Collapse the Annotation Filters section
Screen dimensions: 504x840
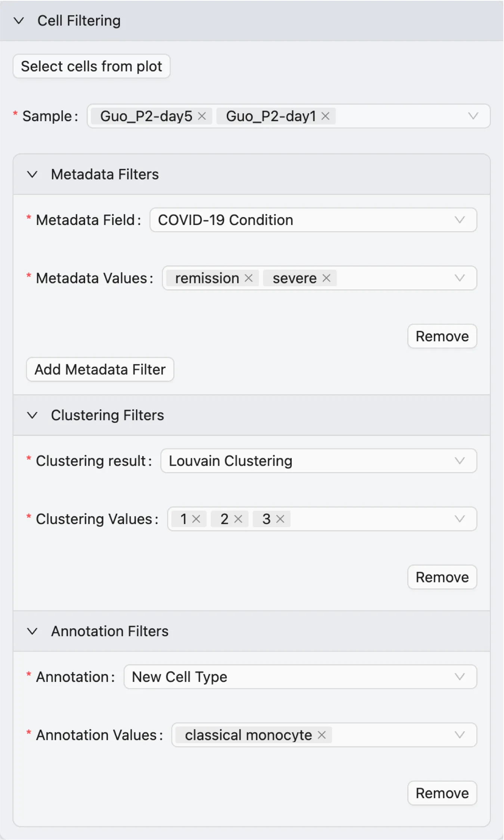point(33,631)
